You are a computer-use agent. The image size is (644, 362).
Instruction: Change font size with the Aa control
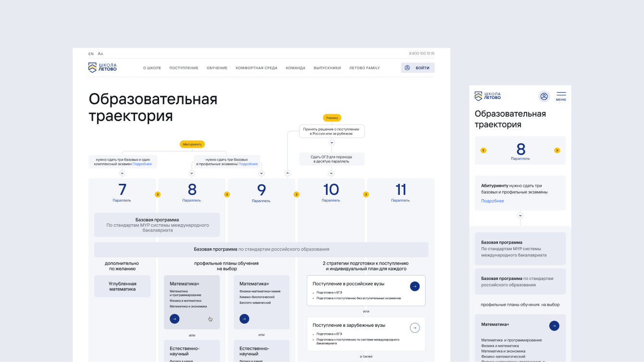coord(100,54)
